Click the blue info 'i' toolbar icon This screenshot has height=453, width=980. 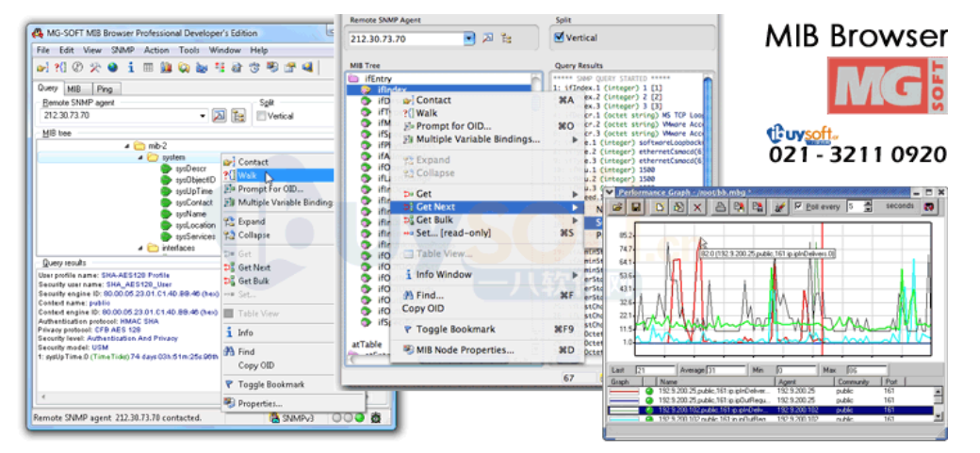pos(131,68)
